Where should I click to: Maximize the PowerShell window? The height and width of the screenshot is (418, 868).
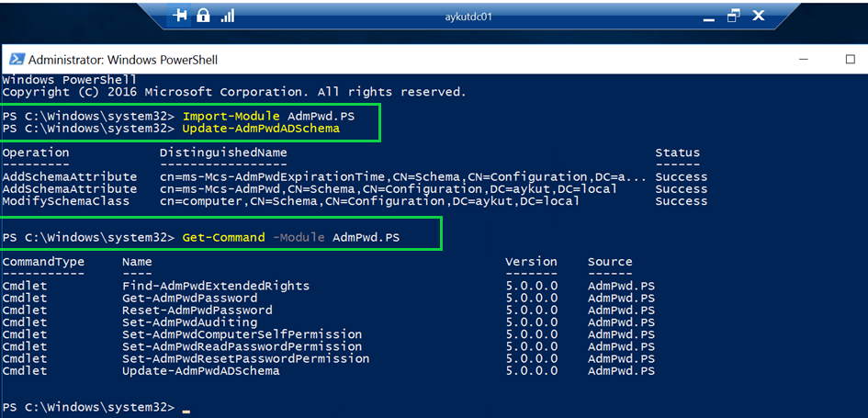[850, 60]
